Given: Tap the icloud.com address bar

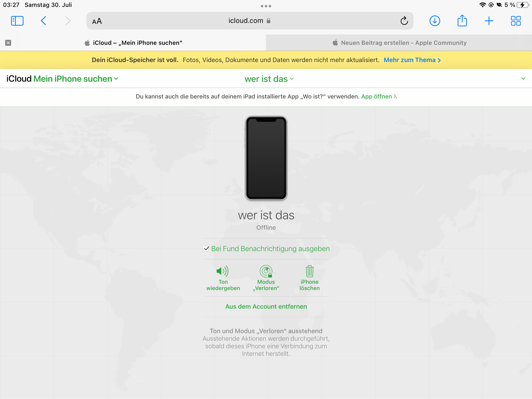Looking at the screenshot, I should [x=246, y=21].
